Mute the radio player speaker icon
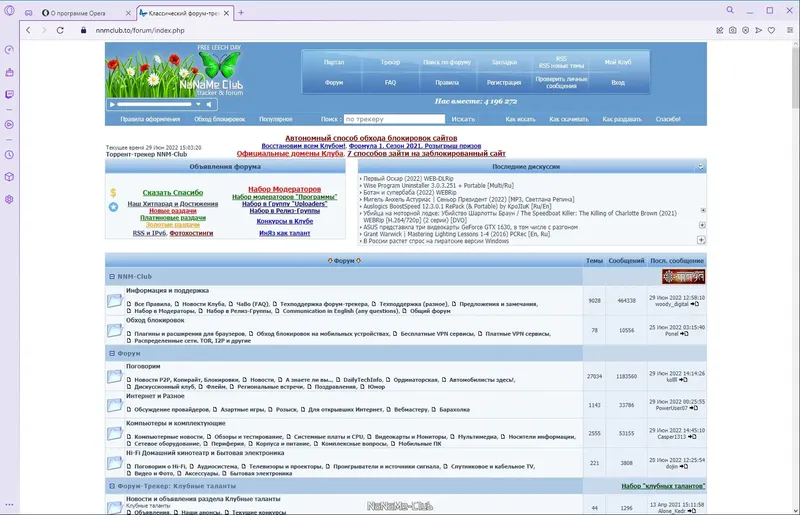Image resolution: width=800 pixels, height=515 pixels. 209,104
